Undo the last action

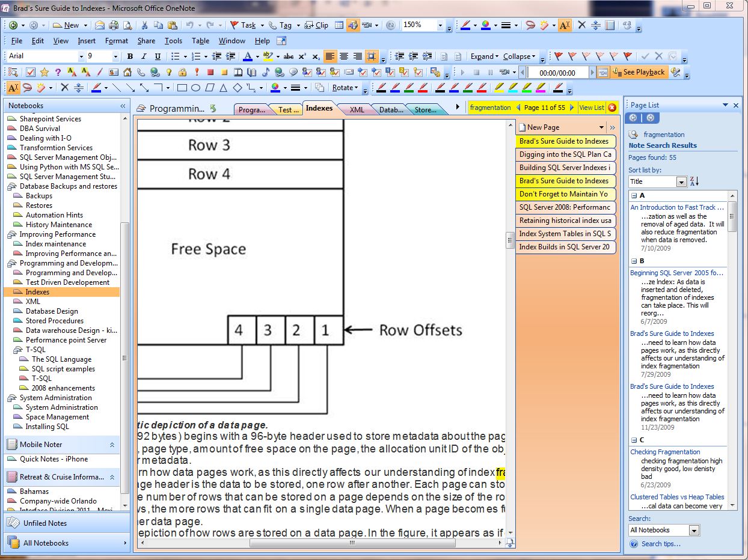pyautogui.click(x=189, y=25)
